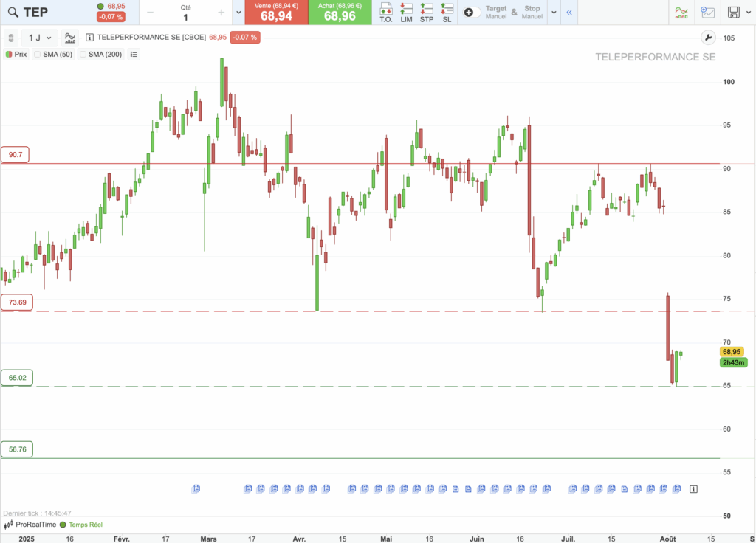Select the STP stop order icon

point(426,13)
